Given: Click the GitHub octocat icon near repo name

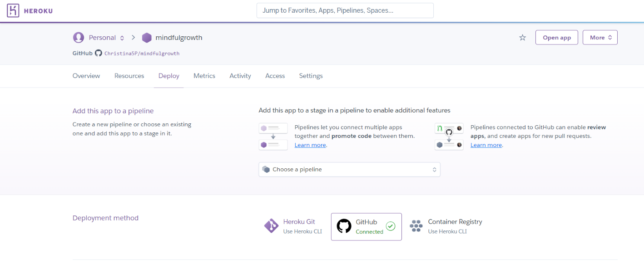Looking at the screenshot, I should coord(99,53).
